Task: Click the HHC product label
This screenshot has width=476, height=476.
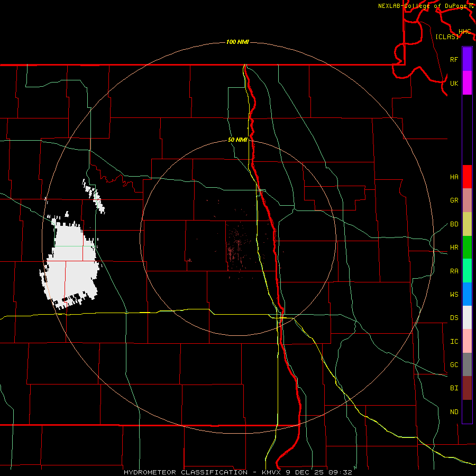Action: (x=465, y=31)
